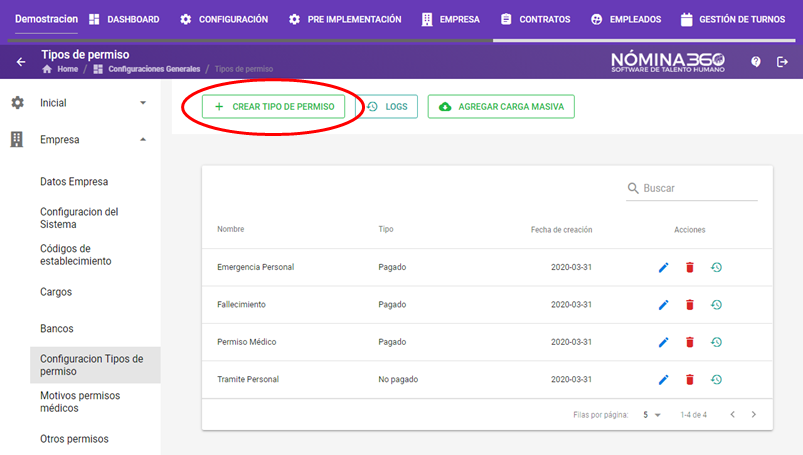
Task: Open the Empresa top menu
Action: (450, 19)
